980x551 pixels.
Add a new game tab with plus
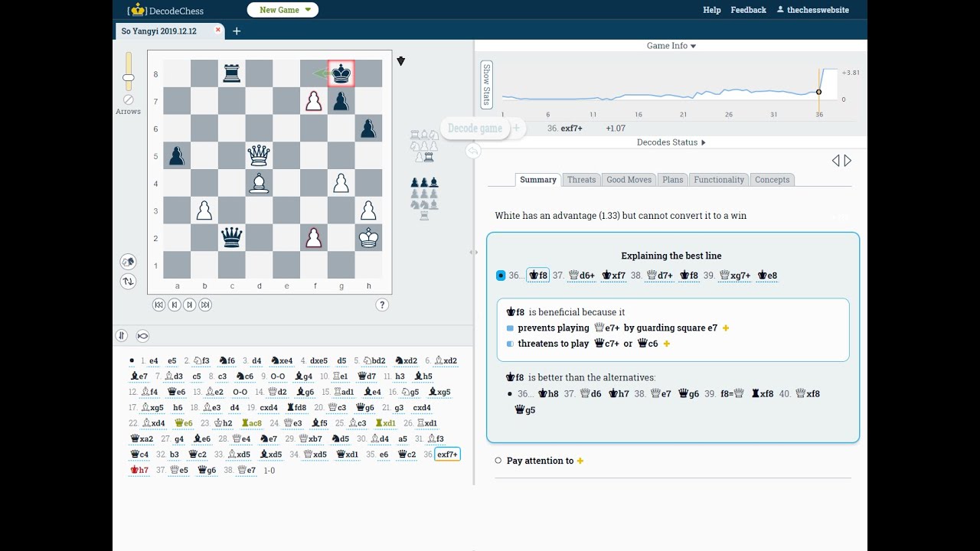pyautogui.click(x=237, y=31)
